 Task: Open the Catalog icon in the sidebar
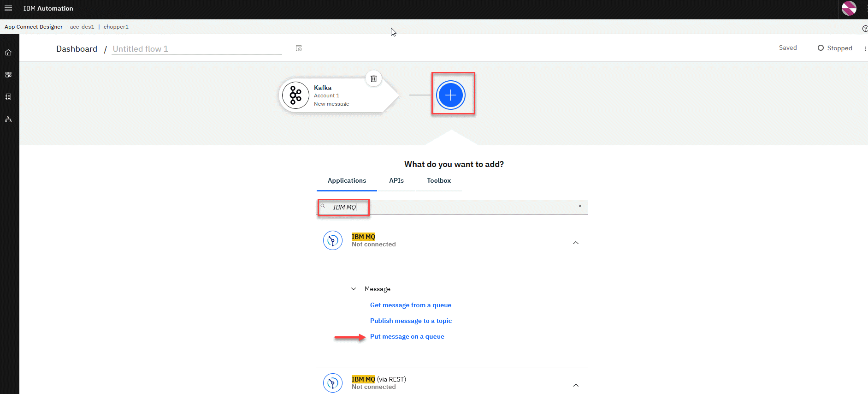[8, 75]
